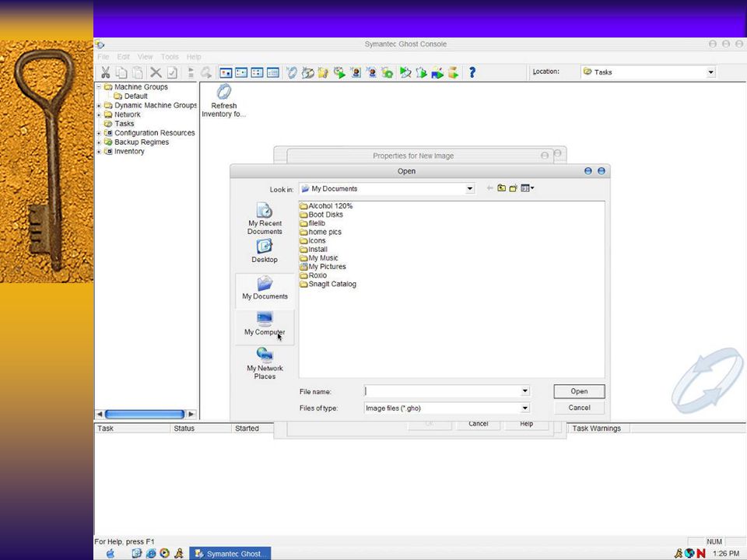The width and height of the screenshot is (747, 560).
Task: Select the Default machine group
Action: (x=131, y=96)
